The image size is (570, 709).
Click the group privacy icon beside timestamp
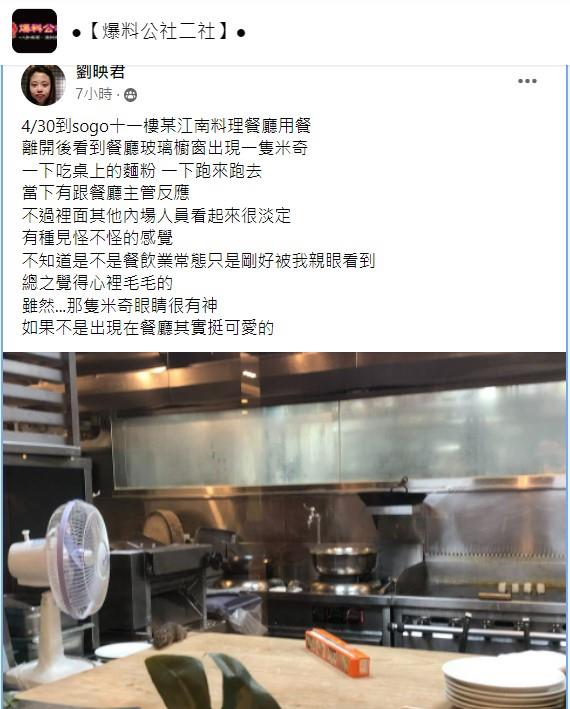coord(131,95)
